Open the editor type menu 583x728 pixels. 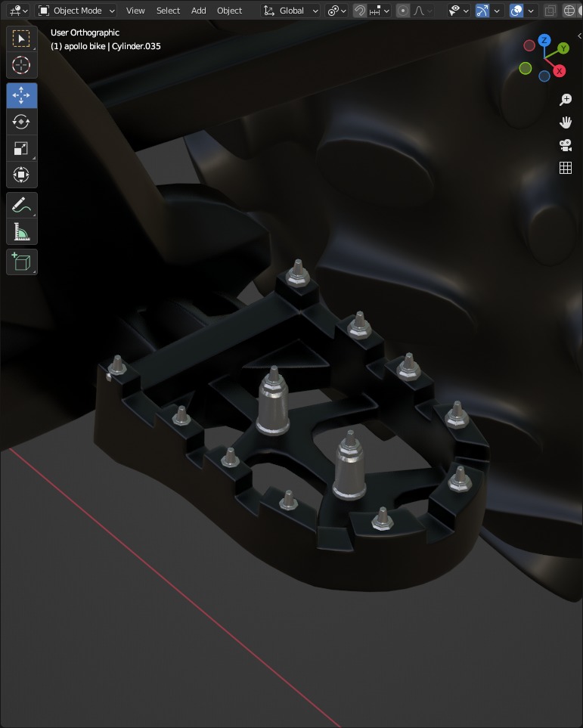click(x=19, y=11)
